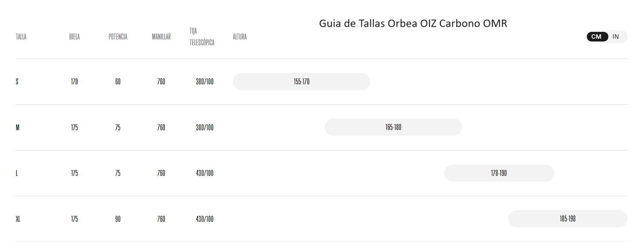The height and width of the screenshot is (242, 644).
Task: Click the size XL row label
Action: pos(18,219)
